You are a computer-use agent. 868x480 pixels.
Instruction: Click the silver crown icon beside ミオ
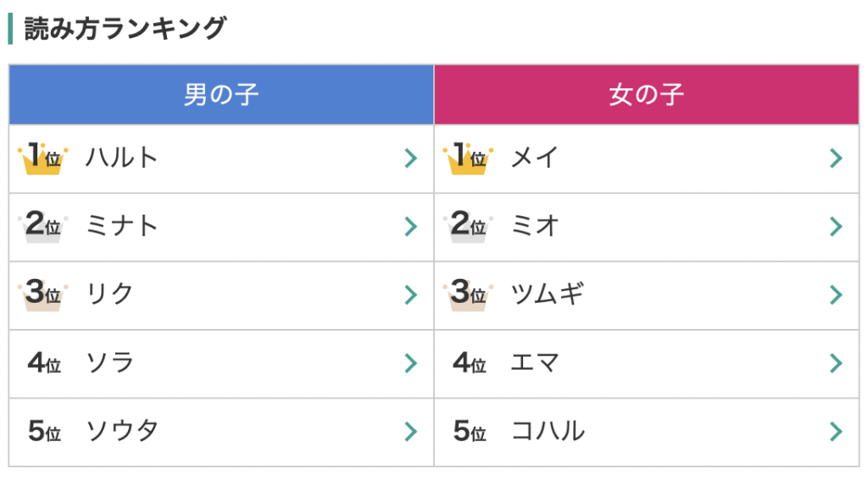click(467, 226)
